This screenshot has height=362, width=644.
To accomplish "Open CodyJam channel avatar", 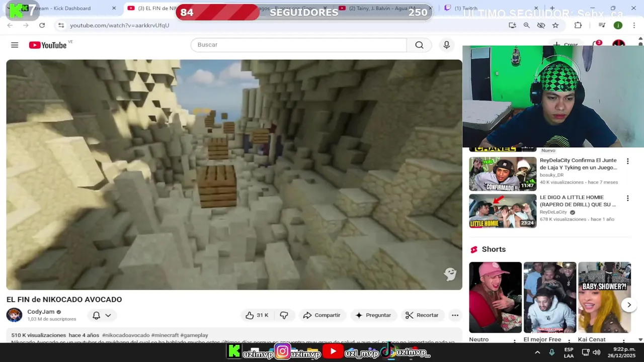I will point(14,315).
